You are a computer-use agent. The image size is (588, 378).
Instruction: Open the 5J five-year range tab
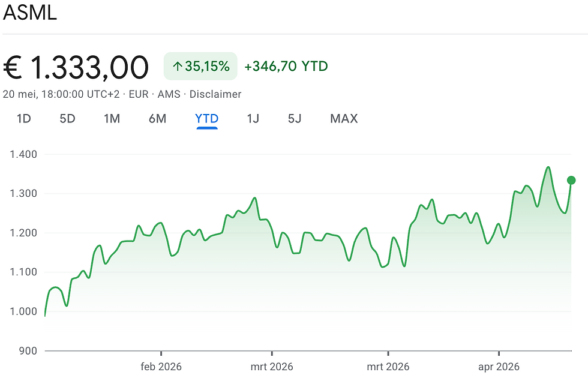[x=295, y=119]
